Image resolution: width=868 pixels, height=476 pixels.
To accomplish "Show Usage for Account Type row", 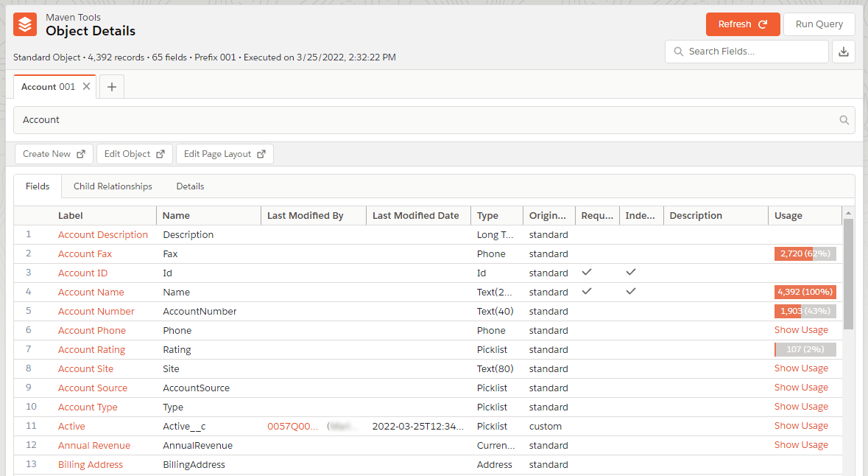I will 801,407.
